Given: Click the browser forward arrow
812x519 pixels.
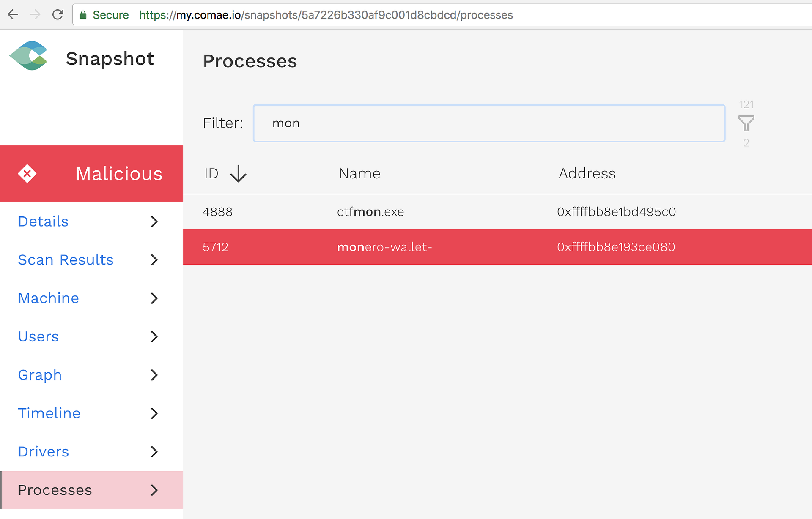Looking at the screenshot, I should (x=36, y=15).
